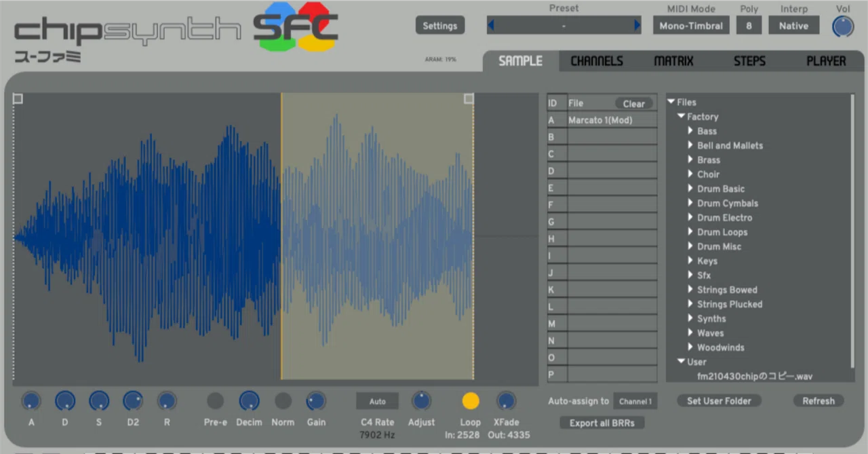
Task: Collapse the User folder
Action: [681, 362]
